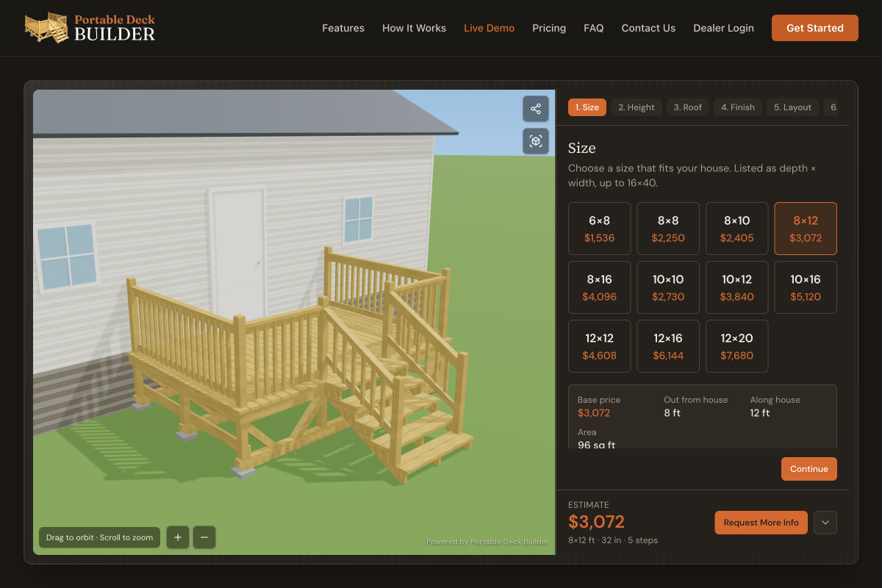Switch to the 2. Height step tab
Viewport: 882px width, 588px height.
[x=636, y=107]
